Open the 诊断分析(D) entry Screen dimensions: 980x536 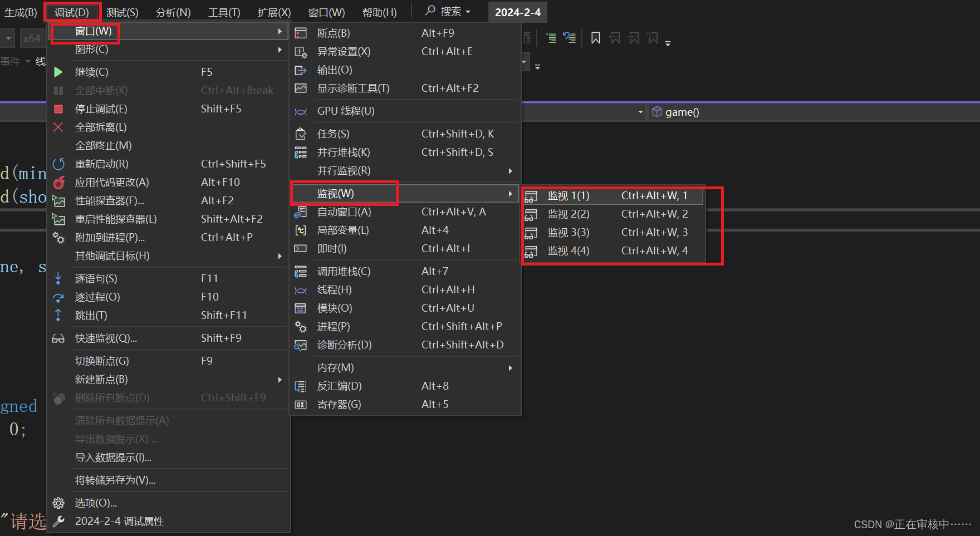(x=404, y=345)
